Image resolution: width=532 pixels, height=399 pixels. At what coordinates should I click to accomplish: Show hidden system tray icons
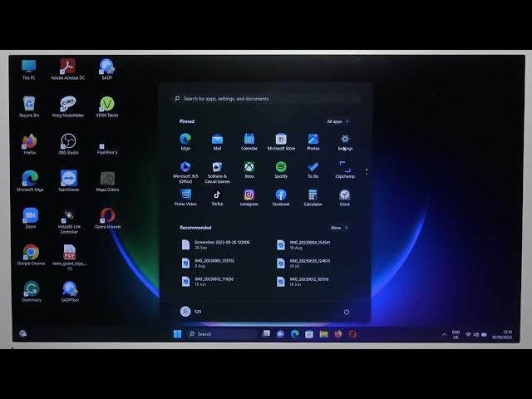tap(444, 334)
